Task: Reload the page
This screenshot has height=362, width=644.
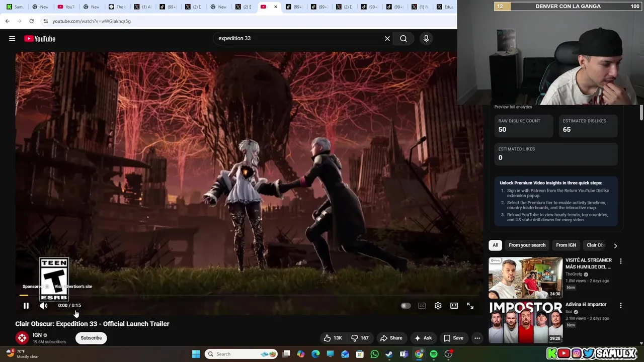Action: (x=31, y=21)
